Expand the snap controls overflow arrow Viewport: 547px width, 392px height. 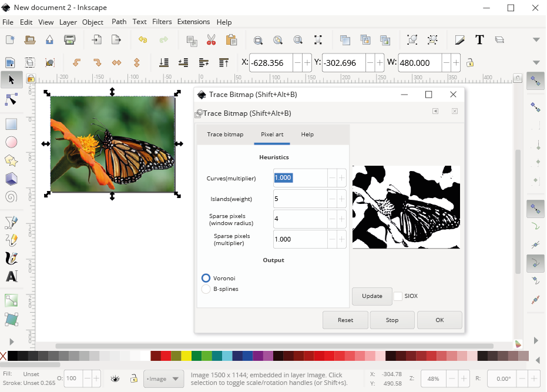[535, 340]
